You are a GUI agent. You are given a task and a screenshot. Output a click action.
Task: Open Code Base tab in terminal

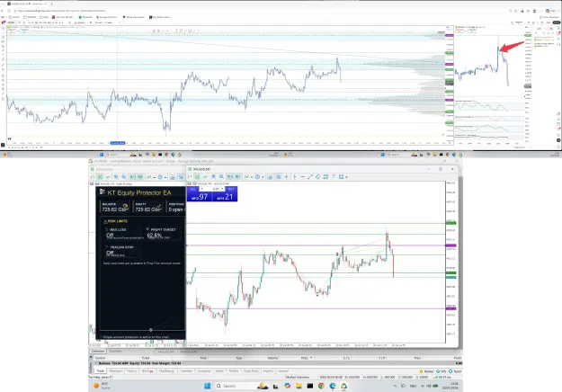251,370
